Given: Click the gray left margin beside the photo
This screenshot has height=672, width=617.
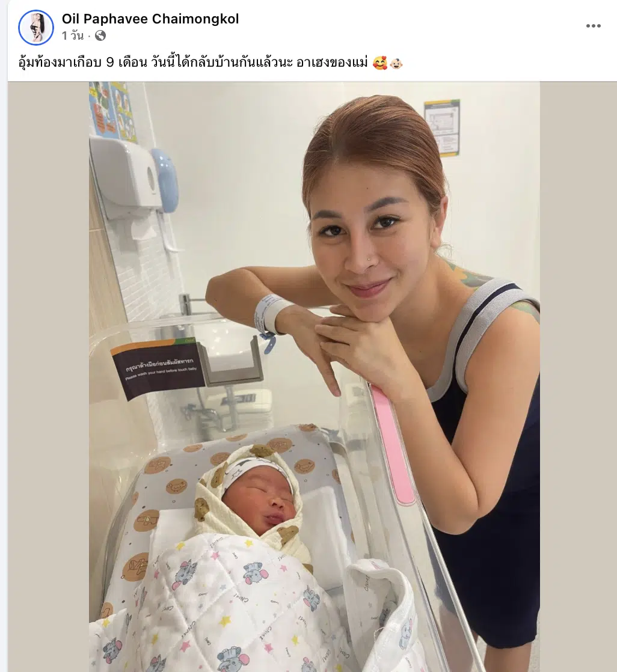Looking at the screenshot, I should pos(49,377).
